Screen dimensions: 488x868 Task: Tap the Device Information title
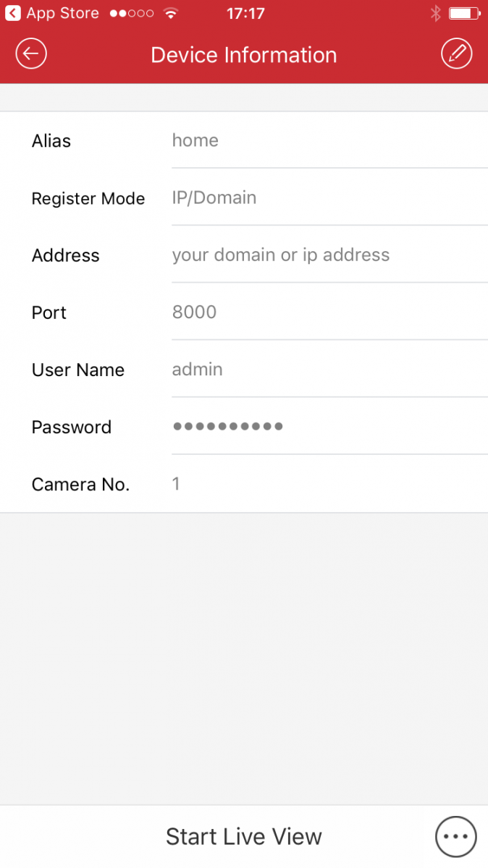click(x=244, y=55)
